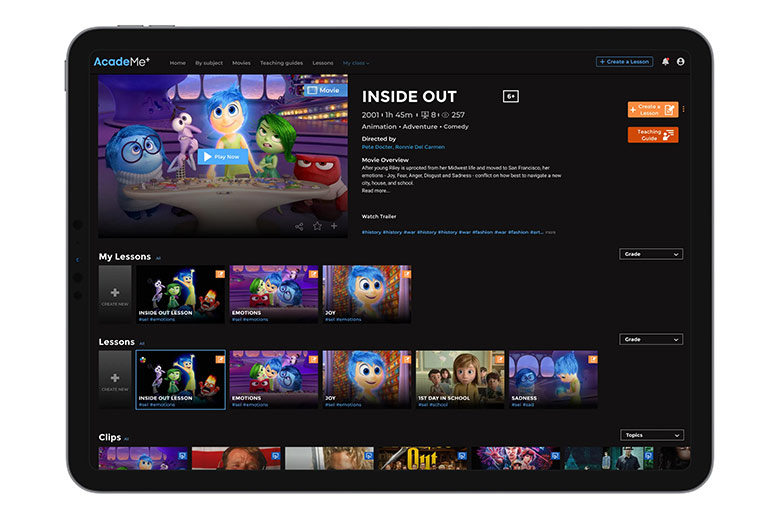Expand the My class menu
The height and width of the screenshot is (520, 780).
356,63
